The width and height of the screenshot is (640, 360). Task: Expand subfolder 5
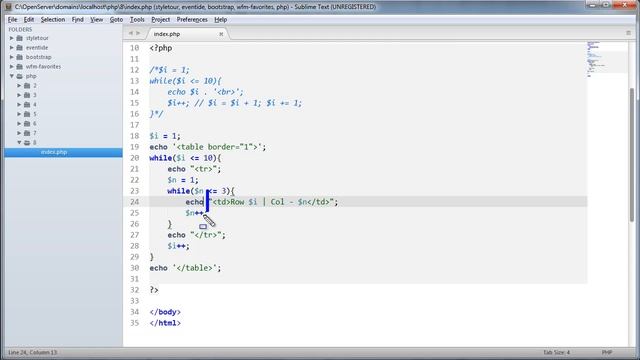tap(19, 114)
